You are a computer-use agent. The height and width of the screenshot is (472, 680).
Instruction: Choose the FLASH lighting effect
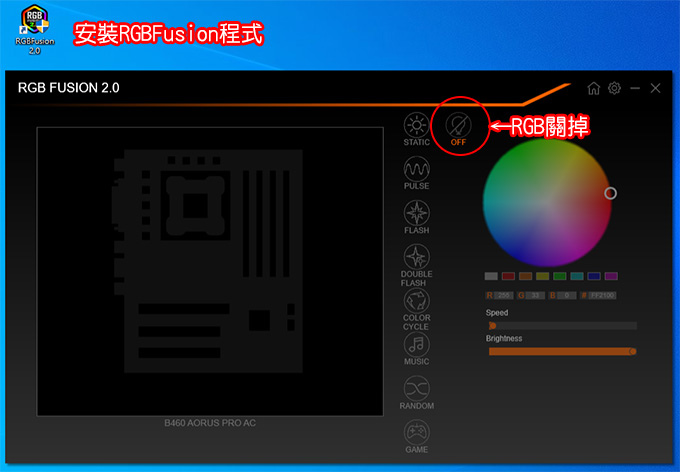click(416, 217)
